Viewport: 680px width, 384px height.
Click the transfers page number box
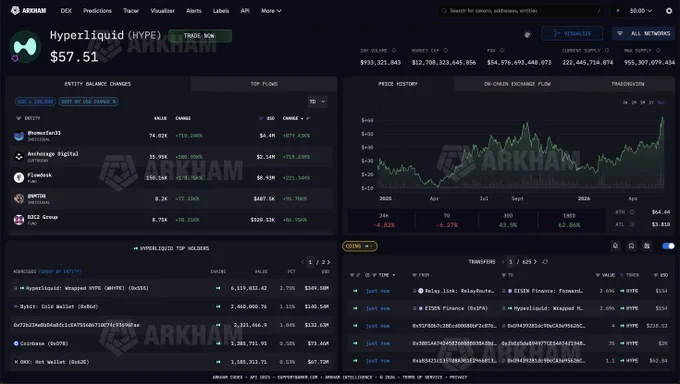510,262
